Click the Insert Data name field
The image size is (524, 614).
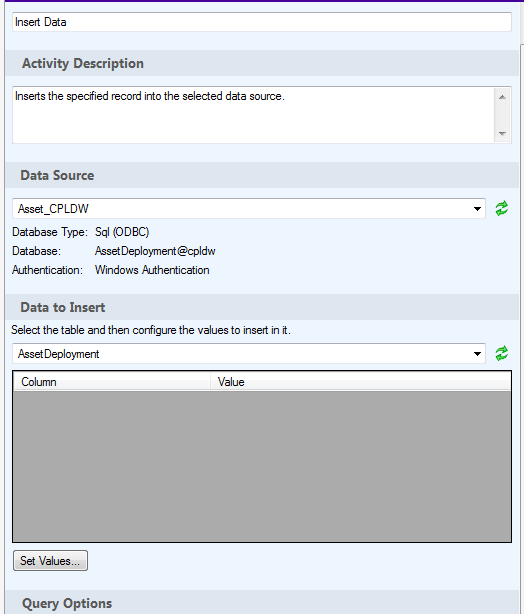tap(262, 22)
